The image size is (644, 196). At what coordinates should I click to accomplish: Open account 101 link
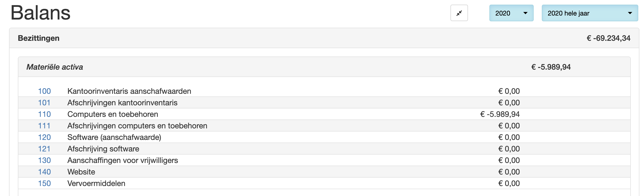[44, 102]
